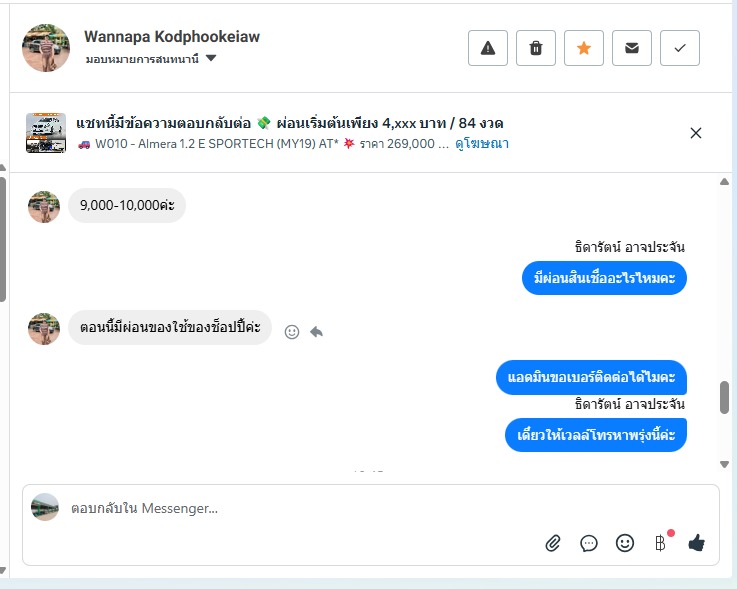
Task: Mark conversation as spam with warning icon
Action: (487, 48)
